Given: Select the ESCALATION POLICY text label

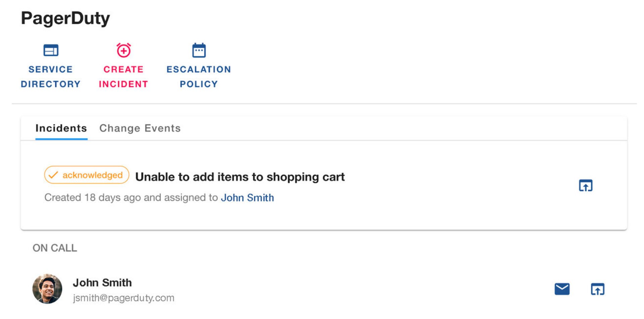Looking at the screenshot, I should 199,77.
